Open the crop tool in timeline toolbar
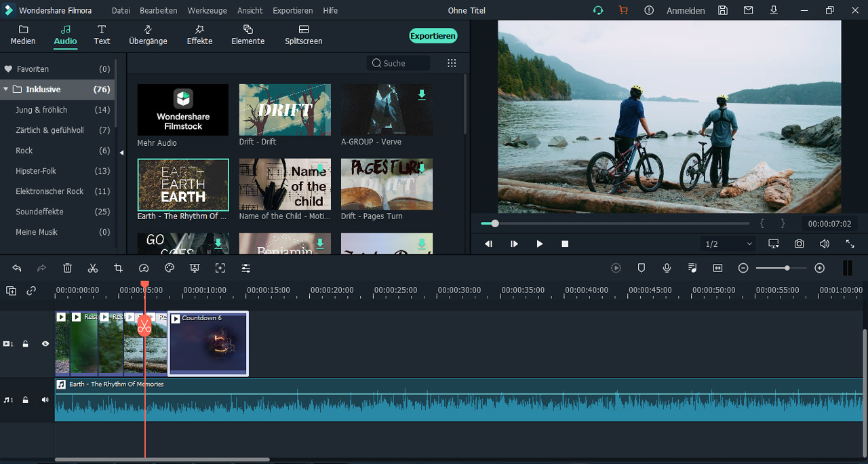868x464 pixels. click(118, 269)
